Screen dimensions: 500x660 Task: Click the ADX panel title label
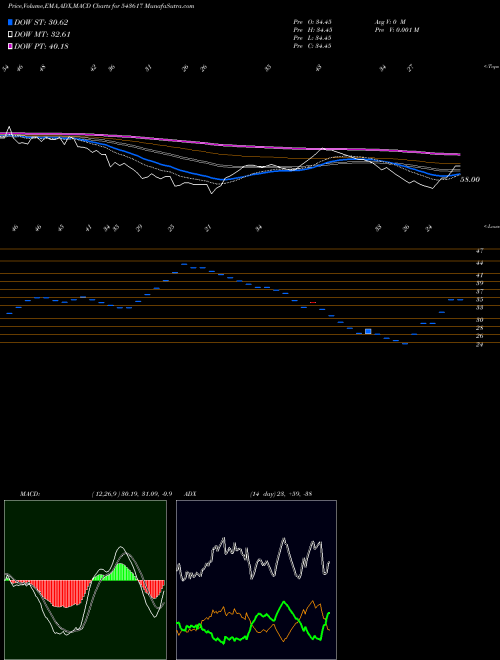[x=190, y=494]
